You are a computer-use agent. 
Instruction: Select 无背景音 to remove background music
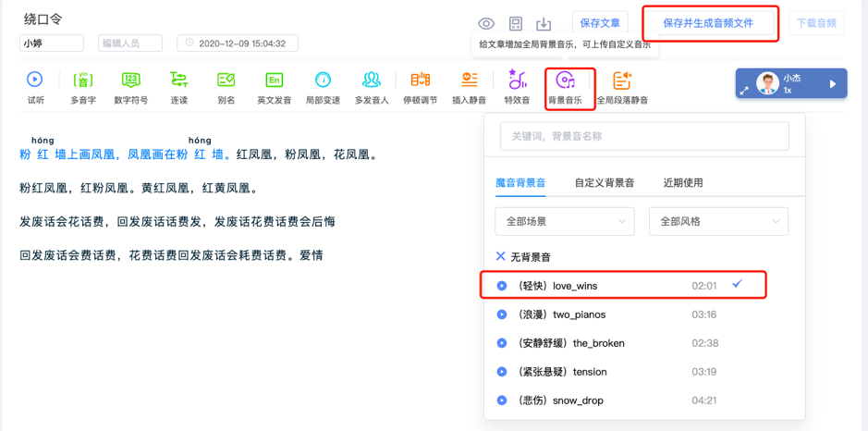[523, 257]
